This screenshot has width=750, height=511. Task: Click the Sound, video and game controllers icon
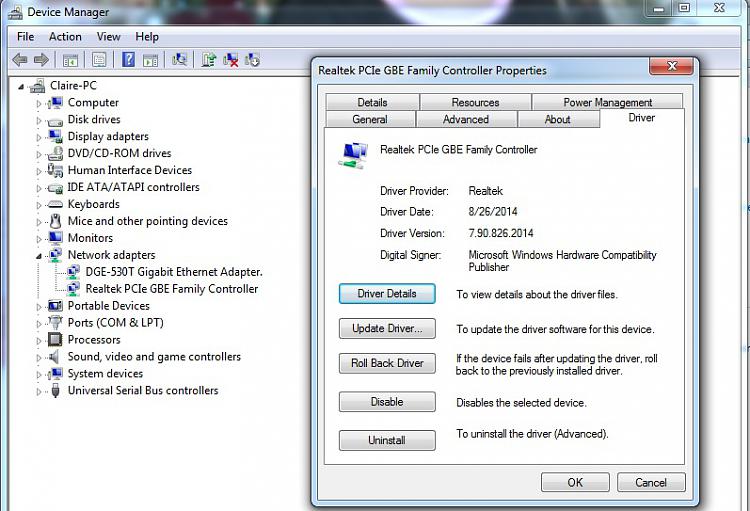pos(55,356)
